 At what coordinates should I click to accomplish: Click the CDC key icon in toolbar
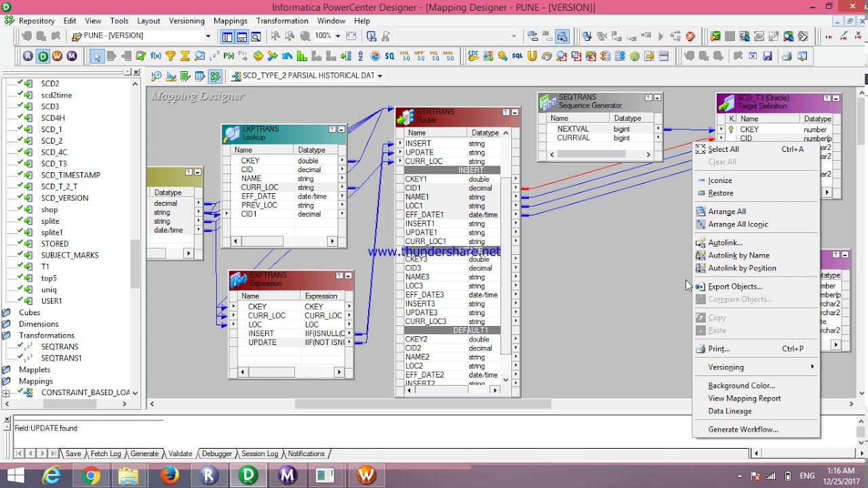click(x=473, y=56)
